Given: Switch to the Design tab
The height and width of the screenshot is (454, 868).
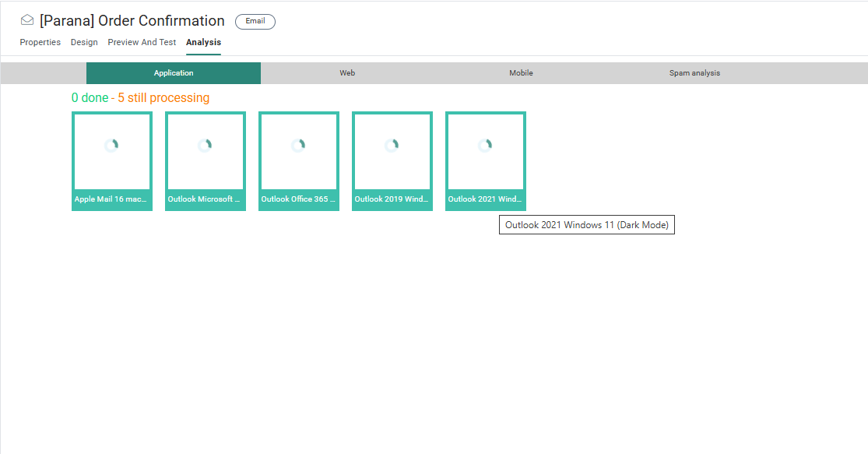Looking at the screenshot, I should point(84,42).
